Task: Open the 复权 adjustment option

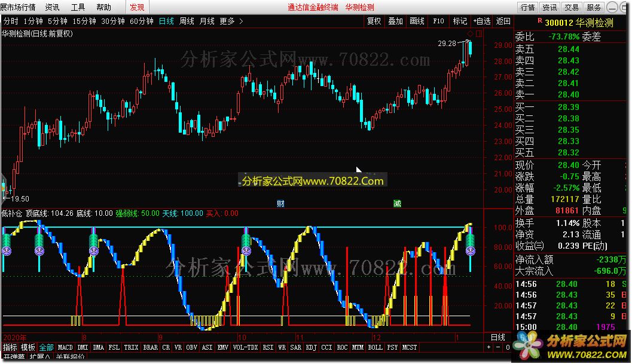Action: pyautogui.click(x=374, y=21)
